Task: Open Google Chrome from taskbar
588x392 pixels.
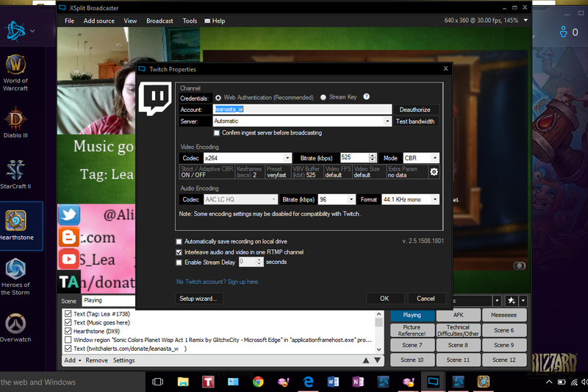Action: pos(258,382)
